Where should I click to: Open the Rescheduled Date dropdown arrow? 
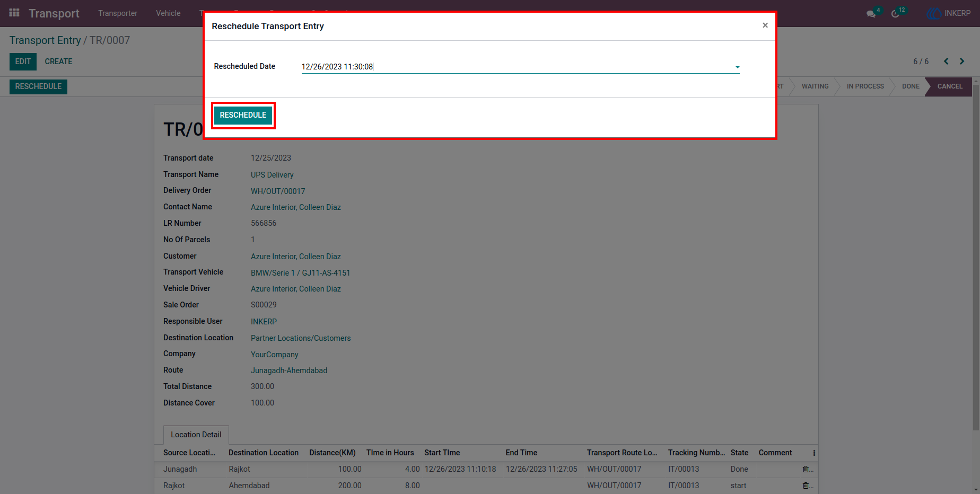pos(737,67)
